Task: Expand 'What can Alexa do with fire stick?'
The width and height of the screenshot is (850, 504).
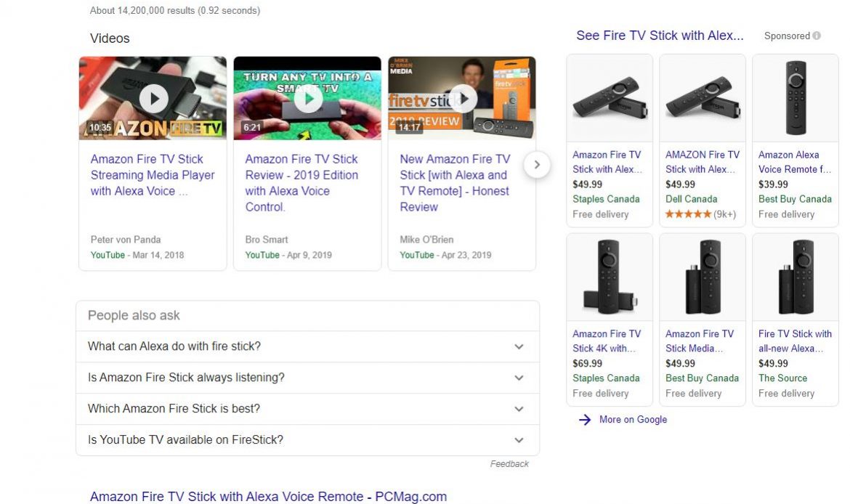Action: click(307, 346)
